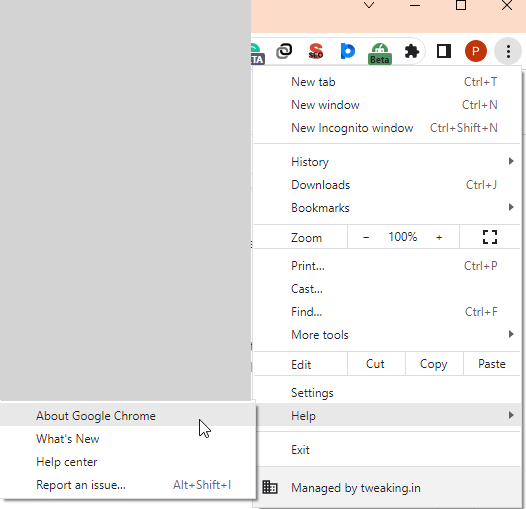Viewport: 526px width, 509px height.
Task: Expand the History submenu
Action: tap(386, 162)
